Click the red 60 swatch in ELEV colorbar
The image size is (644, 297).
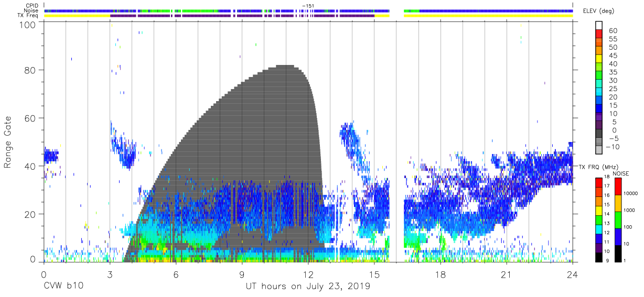598,34
